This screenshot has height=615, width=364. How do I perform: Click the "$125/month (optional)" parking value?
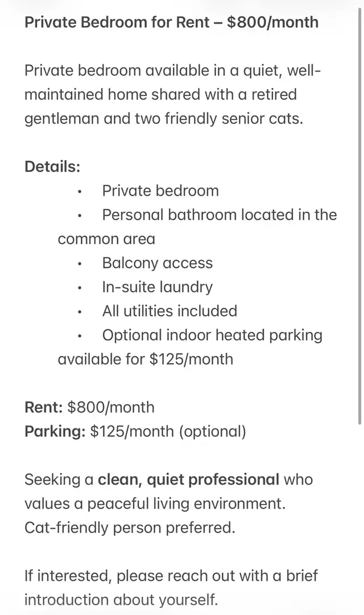point(168,431)
